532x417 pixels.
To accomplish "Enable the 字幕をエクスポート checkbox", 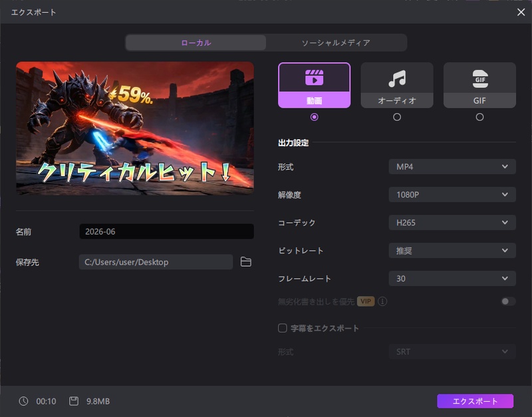I will tap(283, 328).
